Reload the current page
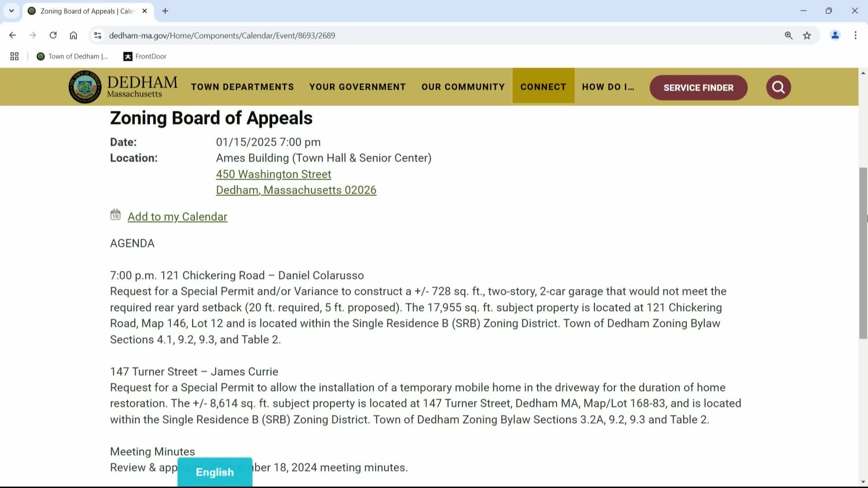 [53, 35]
